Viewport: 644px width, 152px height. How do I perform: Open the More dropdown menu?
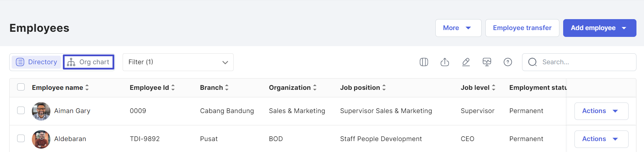(458, 28)
